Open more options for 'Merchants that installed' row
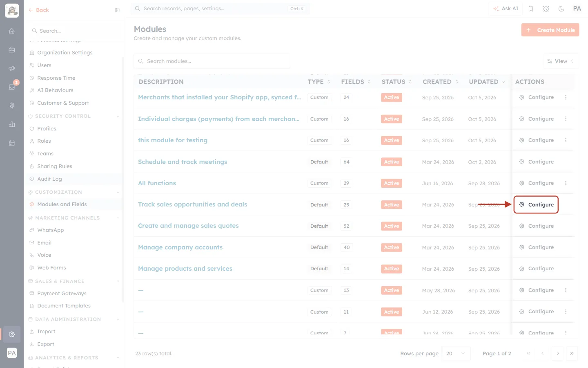Screen dimensions: 588x368 click(x=566, y=97)
